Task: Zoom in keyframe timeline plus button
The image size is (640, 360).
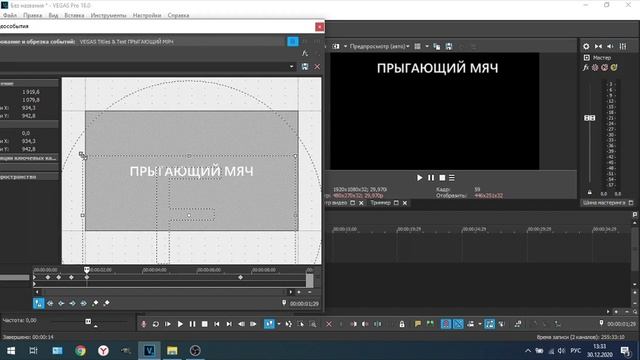Action: (x=299, y=292)
